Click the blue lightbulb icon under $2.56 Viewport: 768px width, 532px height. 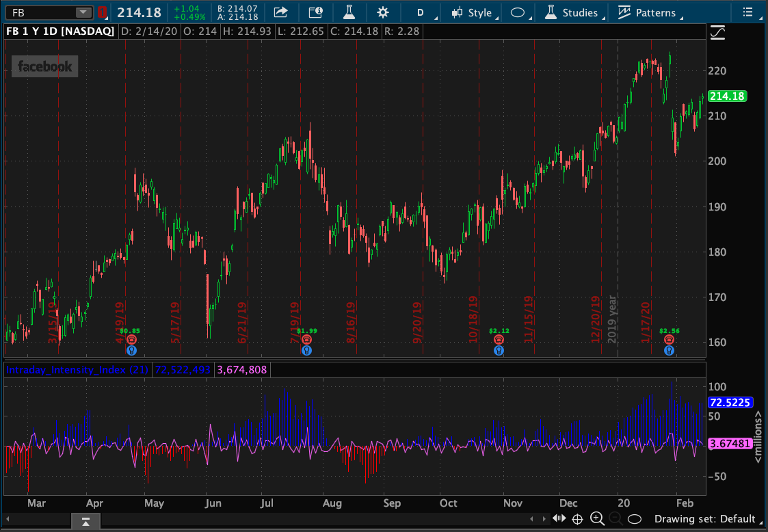coord(669,350)
